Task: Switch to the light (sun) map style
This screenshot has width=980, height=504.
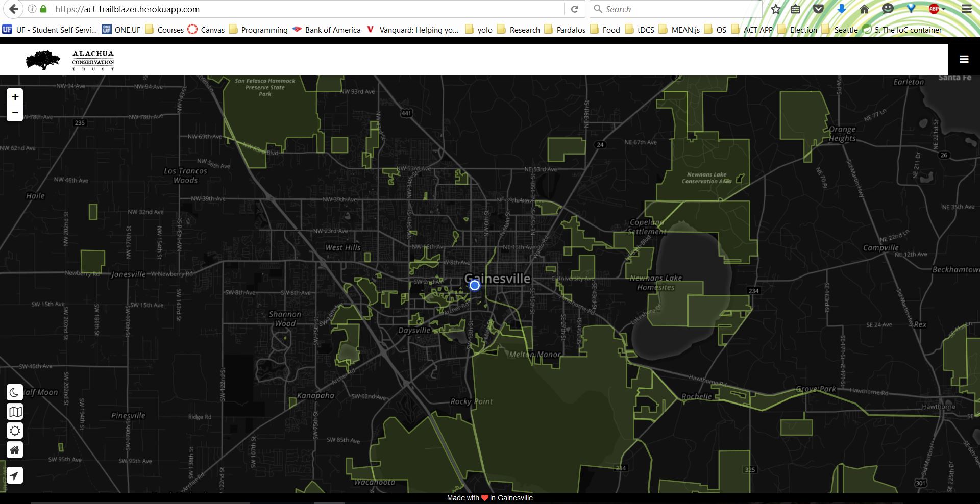Action: (15, 431)
